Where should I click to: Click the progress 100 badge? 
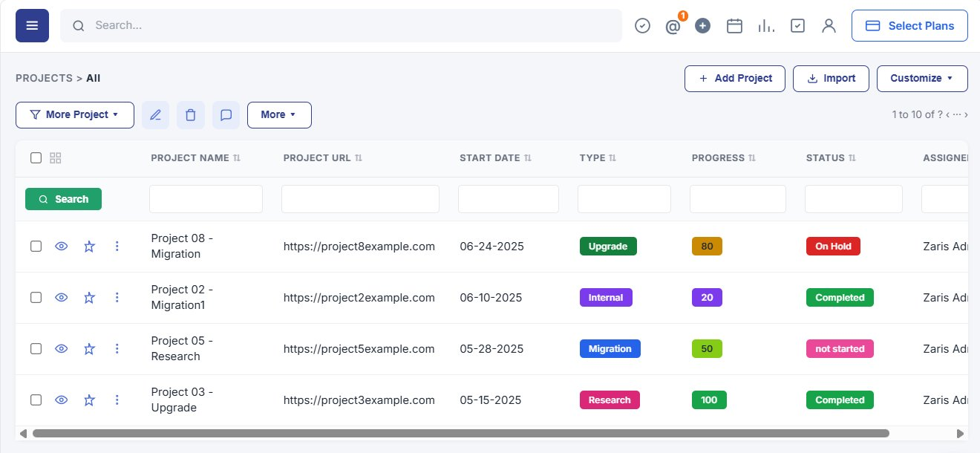coord(709,400)
